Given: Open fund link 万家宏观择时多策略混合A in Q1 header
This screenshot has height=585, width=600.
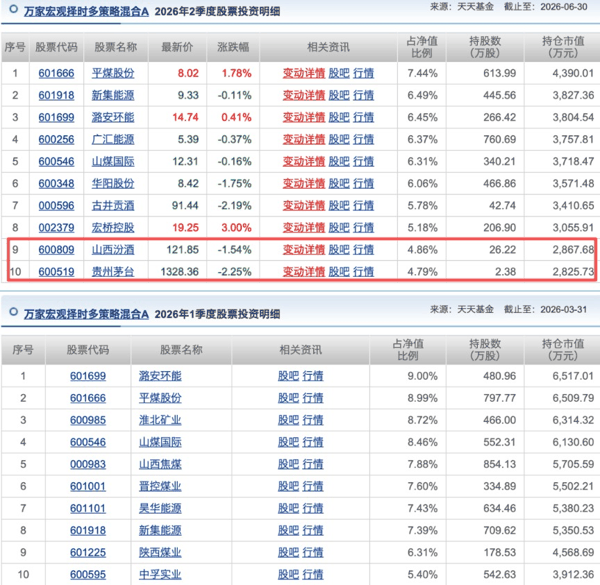Looking at the screenshot, I should tap(86, 314).
